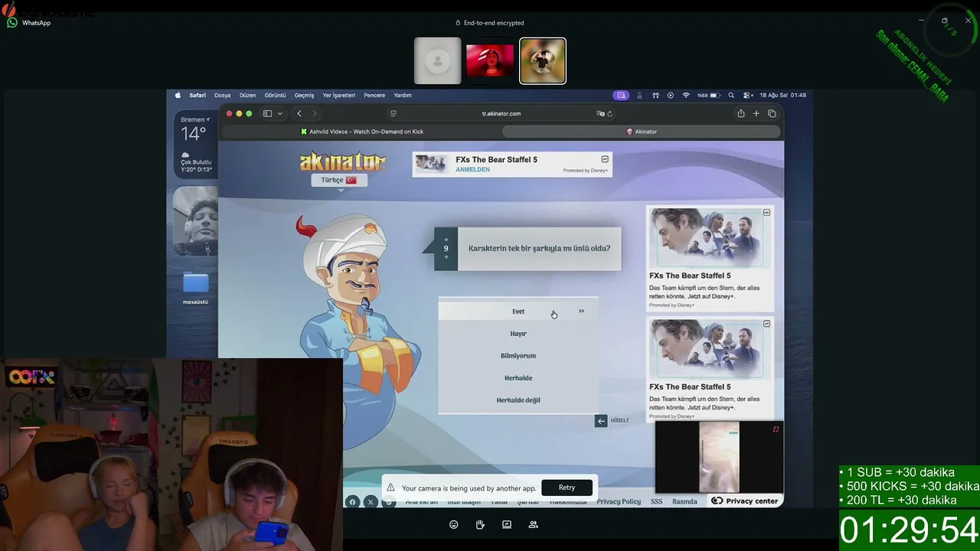Open the Basında footer link
This screenshot has width=980, height=551.
tap(684, 501)
